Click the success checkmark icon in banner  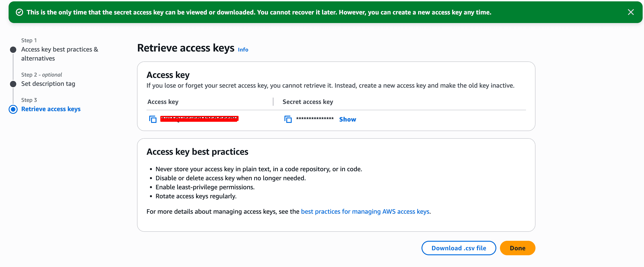point(19,12)
